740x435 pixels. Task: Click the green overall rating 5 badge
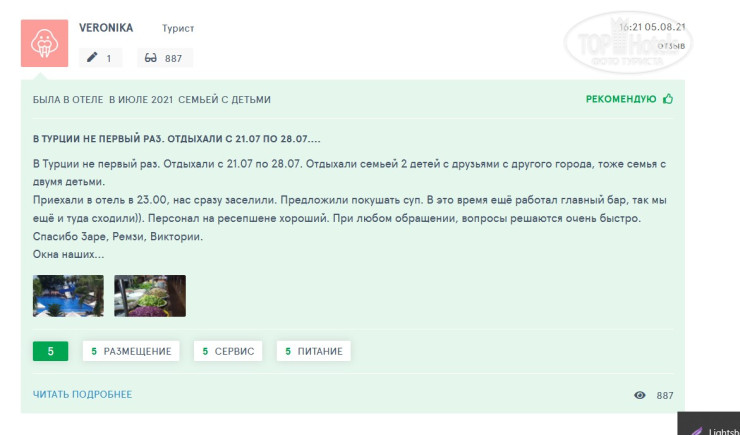pyautogui.click(x=50, y=351)
